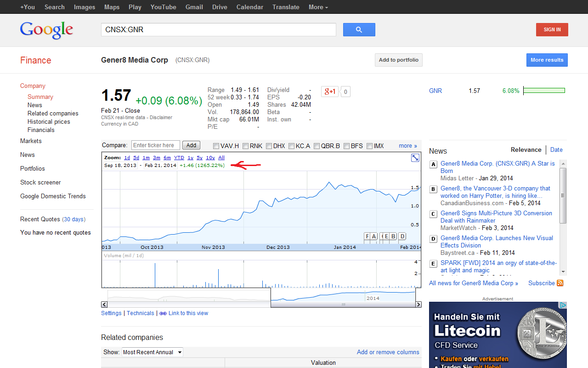Switch news sorting to Date

[x=556, y=149]
